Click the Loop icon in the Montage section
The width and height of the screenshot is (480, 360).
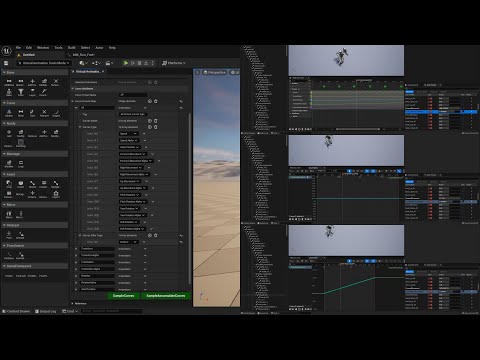[x=21, y=164]
